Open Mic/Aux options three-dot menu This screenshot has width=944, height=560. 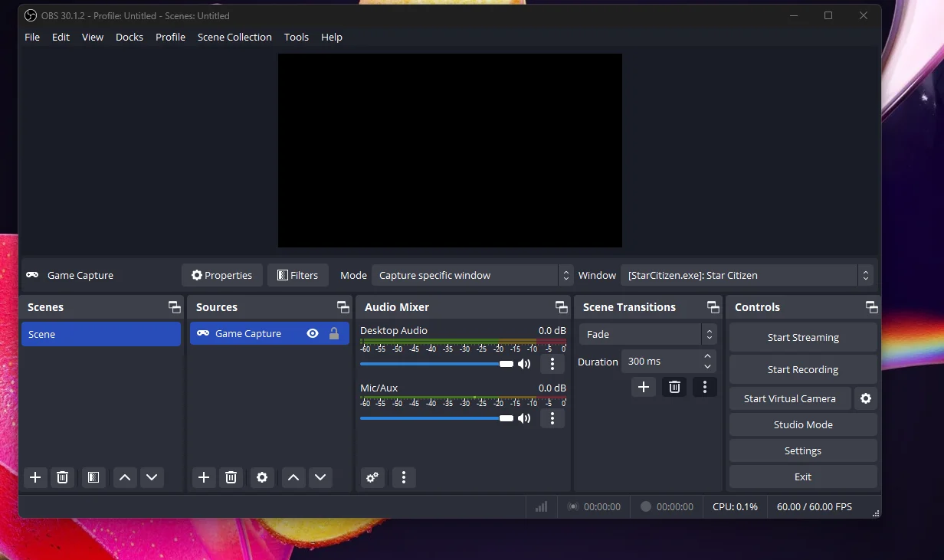(552, 418)
